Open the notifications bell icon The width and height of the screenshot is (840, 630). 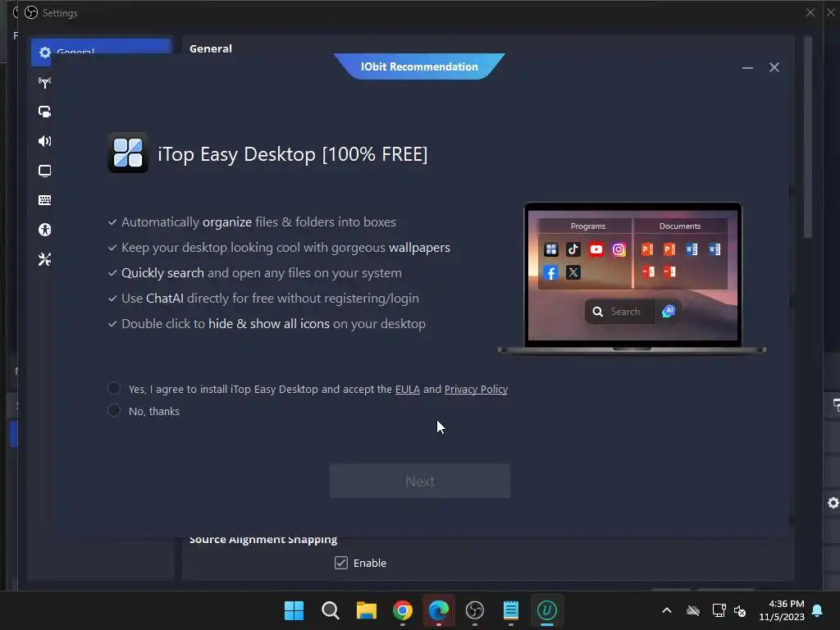click(818, 610)
